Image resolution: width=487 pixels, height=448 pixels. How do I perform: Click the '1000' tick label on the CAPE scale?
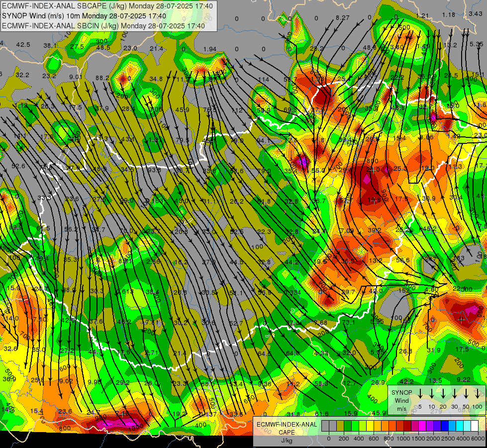pos(404,439)
